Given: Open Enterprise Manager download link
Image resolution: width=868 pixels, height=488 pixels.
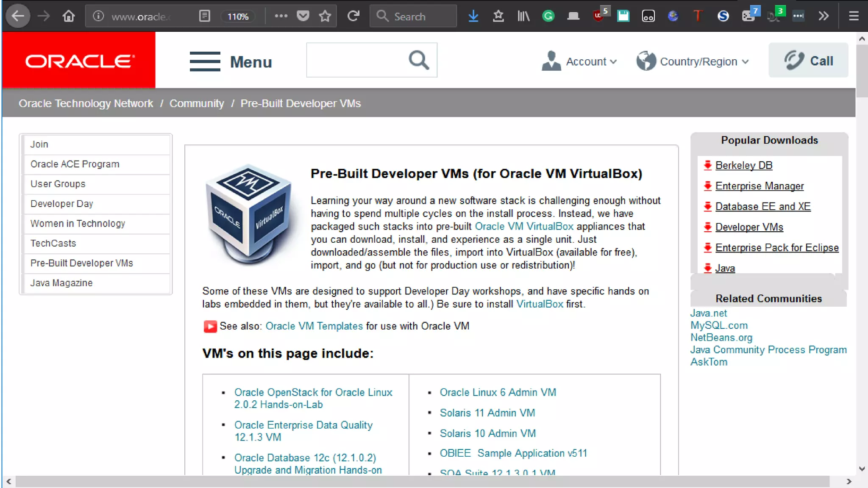Looking at the screenshot, I should point(759,186).
